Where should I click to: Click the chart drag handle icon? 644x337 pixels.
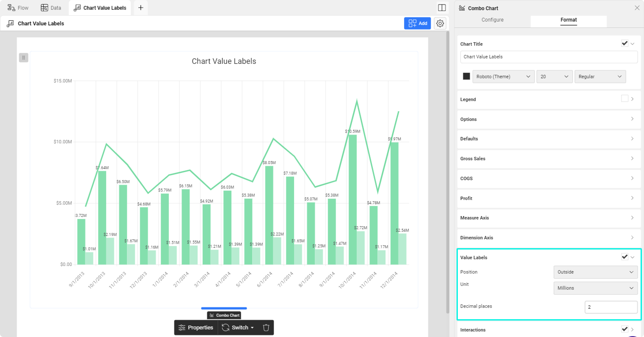[x=23, y=58]
